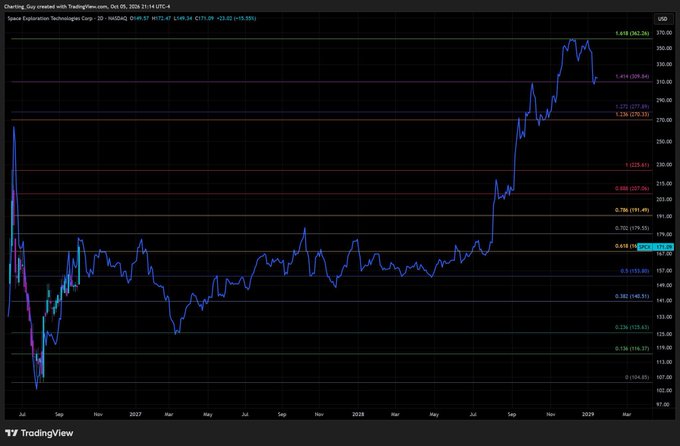The height and width of the screenshot is (446, 680).
Task: Click the low value L149.34 in the legend
Action: click(x=183, y=19)
